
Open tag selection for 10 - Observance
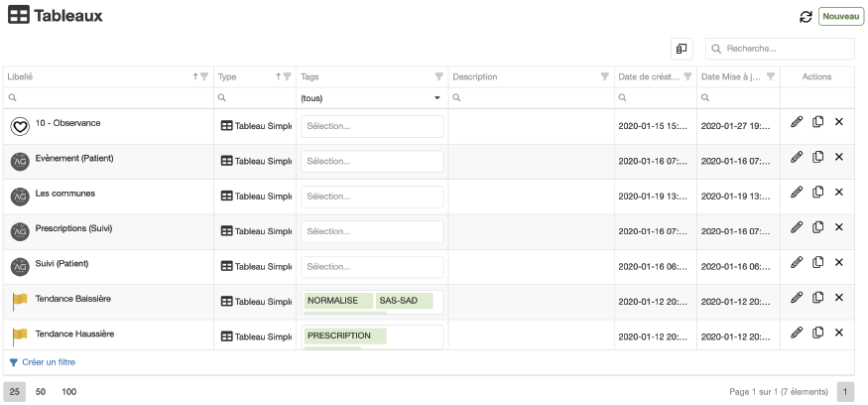(x=372, y=127)
